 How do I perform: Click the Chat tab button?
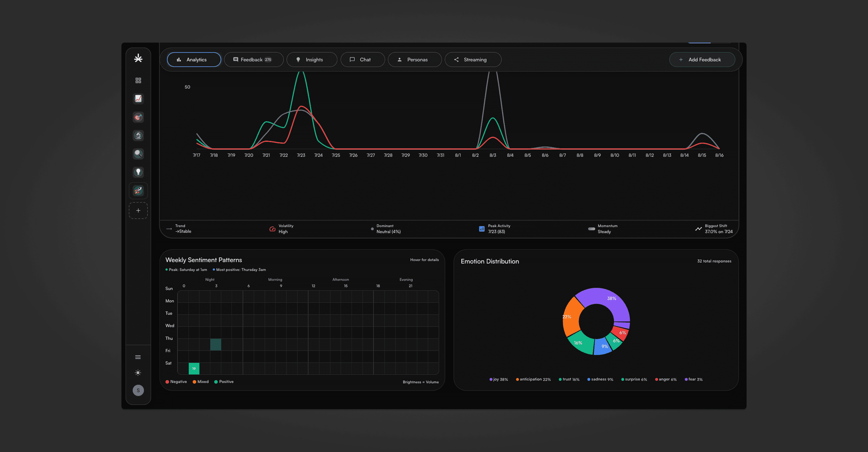363,60
